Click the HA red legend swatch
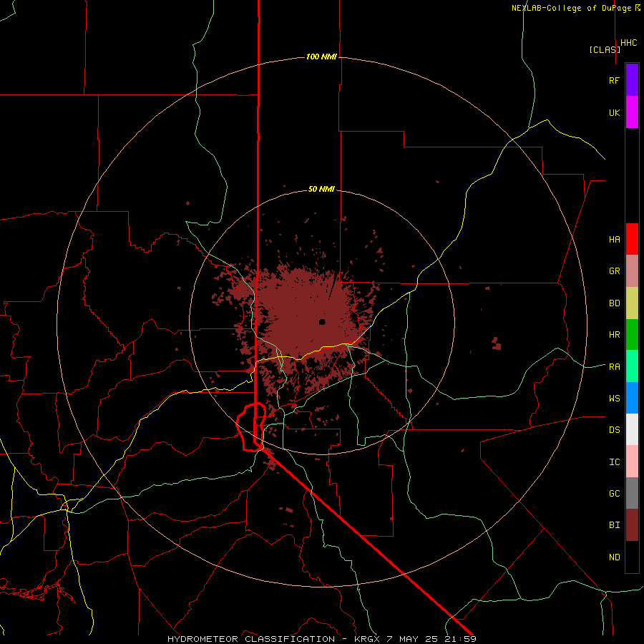Screen dimensions: 644x644 pos(632,239)
